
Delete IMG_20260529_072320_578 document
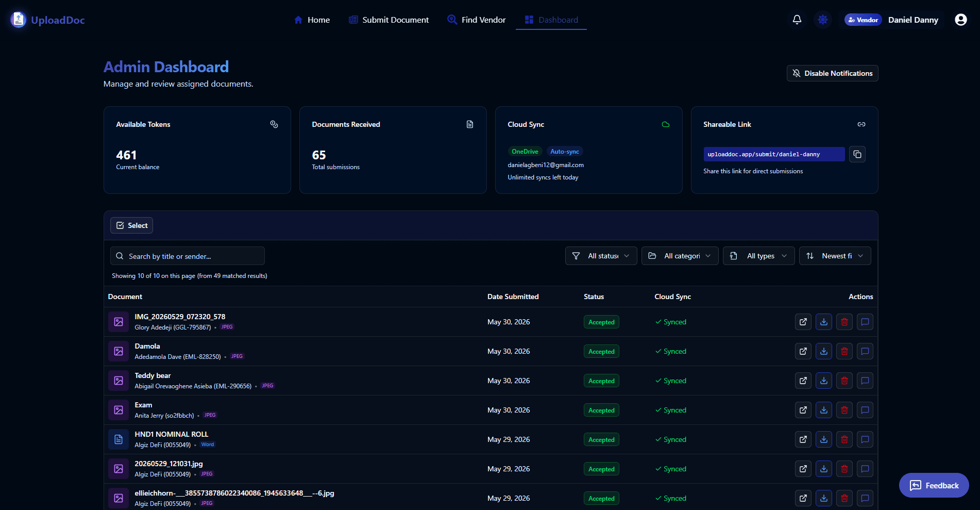click(844, 322)
